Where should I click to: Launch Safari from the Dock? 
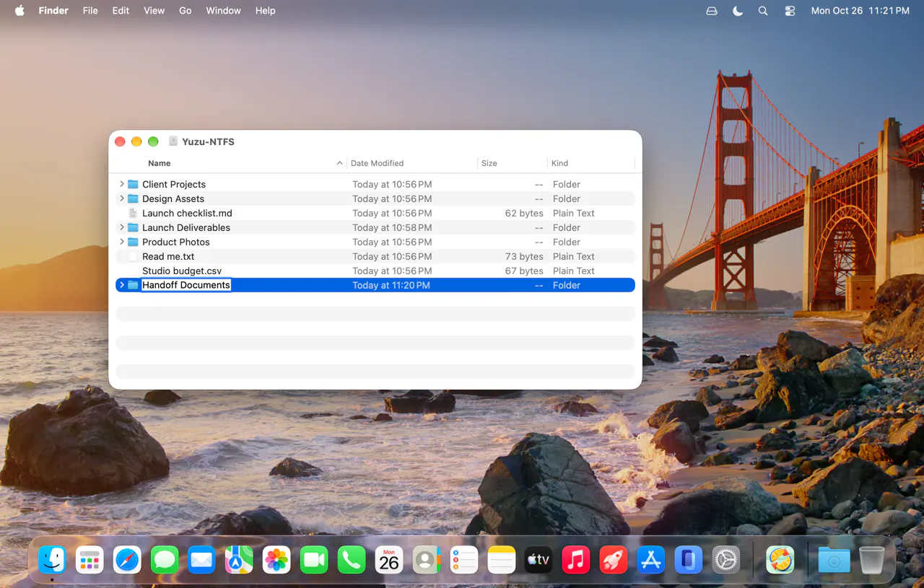127,560
